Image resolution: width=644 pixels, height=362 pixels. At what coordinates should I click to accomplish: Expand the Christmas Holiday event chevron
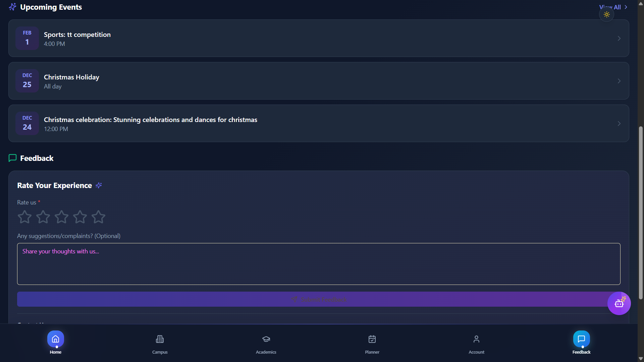click(x=619, y=81)
